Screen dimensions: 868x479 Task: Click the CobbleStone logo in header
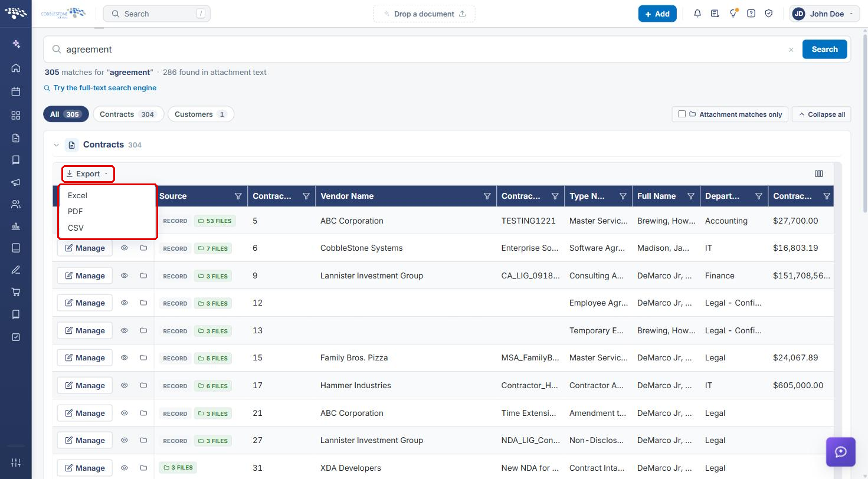tap(63, 13)
